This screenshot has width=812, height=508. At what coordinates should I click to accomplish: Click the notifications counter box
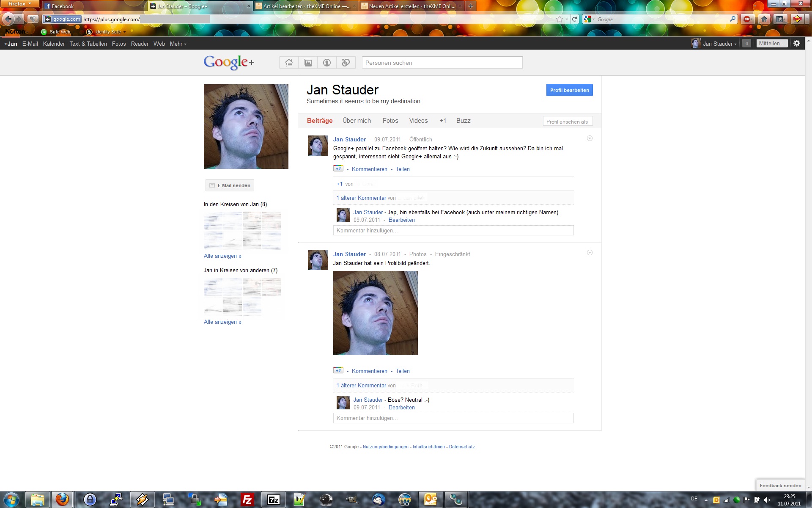[x=746, y=43]
